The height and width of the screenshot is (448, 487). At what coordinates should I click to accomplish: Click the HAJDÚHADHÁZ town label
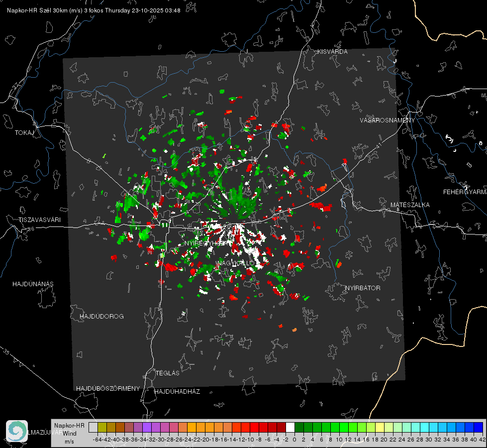[x=177, y=391]
